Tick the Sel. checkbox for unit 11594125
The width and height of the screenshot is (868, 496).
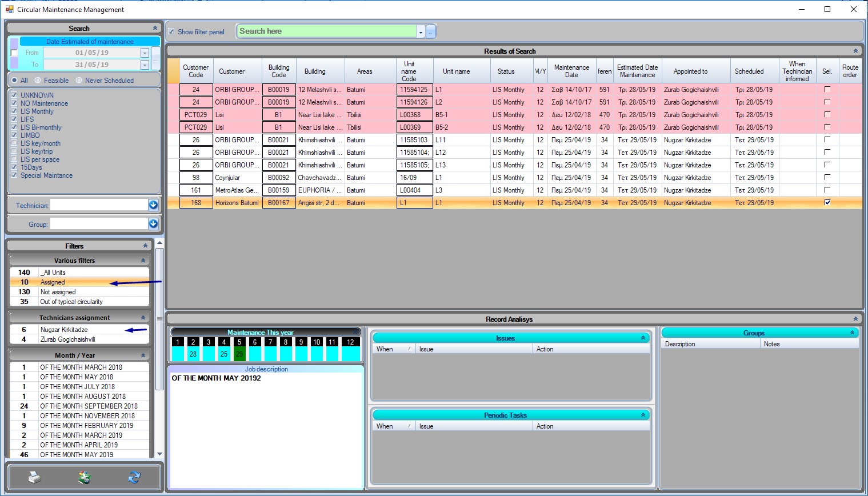coord(827,90)
